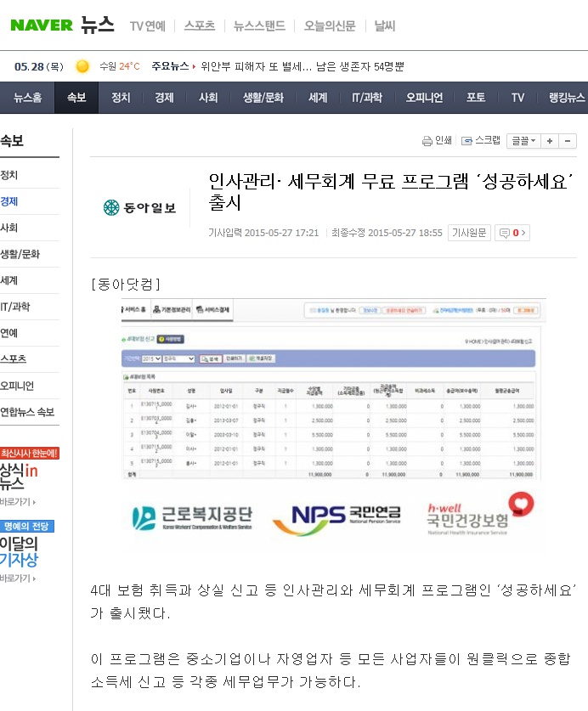Click the 동아일보 publisher logo
The width and height of the screenshot is (588, 711).
[x=139, y=207]
